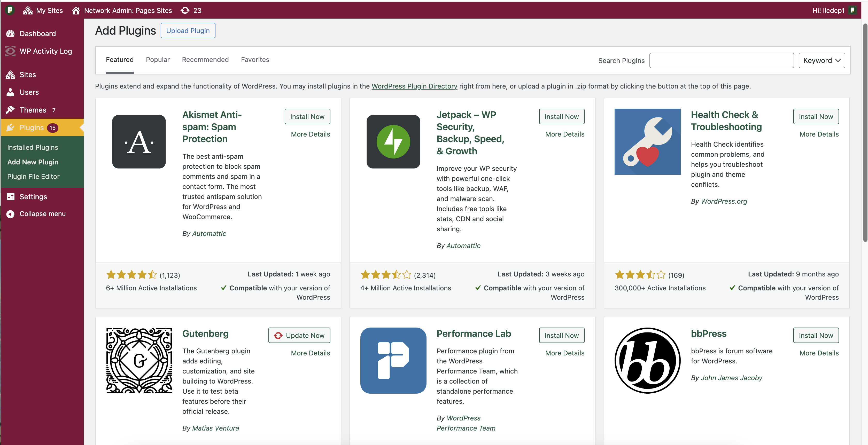868x445 pixels.
Task: Open Installed Plugins submenu
Action: point(33,147)
